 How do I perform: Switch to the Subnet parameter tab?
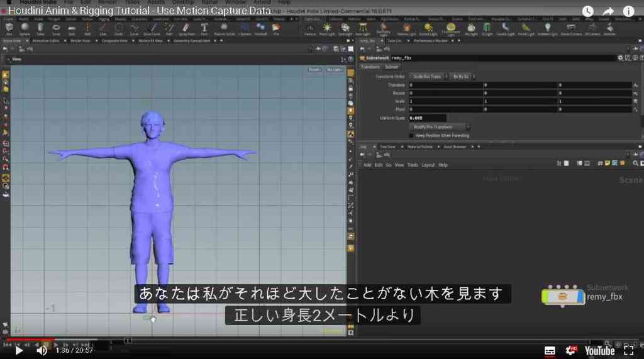point(391,67)
